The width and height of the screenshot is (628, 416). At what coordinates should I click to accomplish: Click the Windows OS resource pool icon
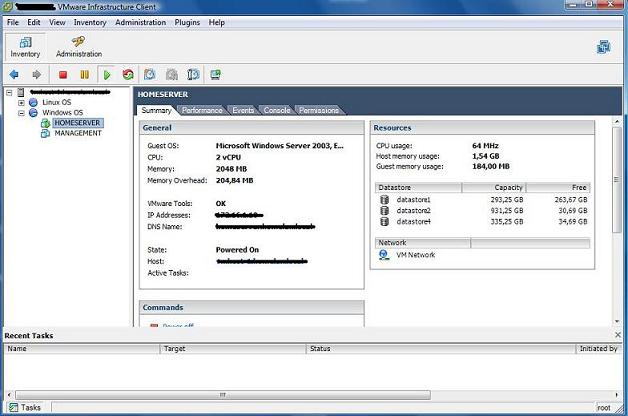(33, 113)
